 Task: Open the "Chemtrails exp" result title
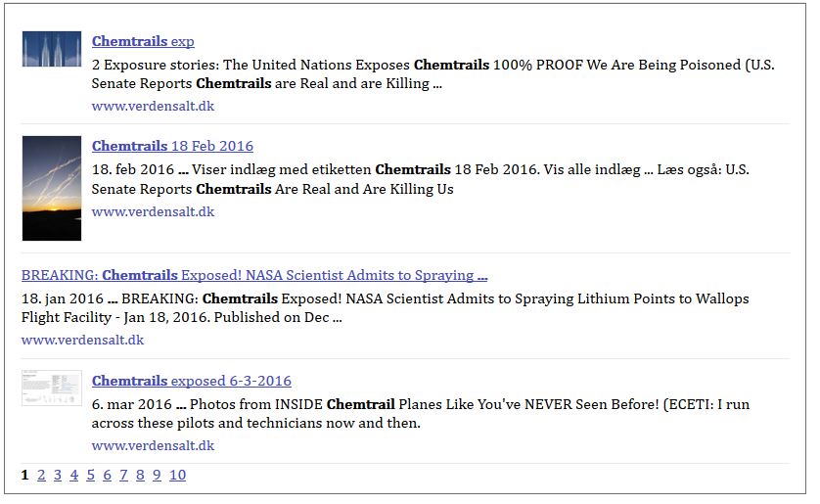coord(143,41)
